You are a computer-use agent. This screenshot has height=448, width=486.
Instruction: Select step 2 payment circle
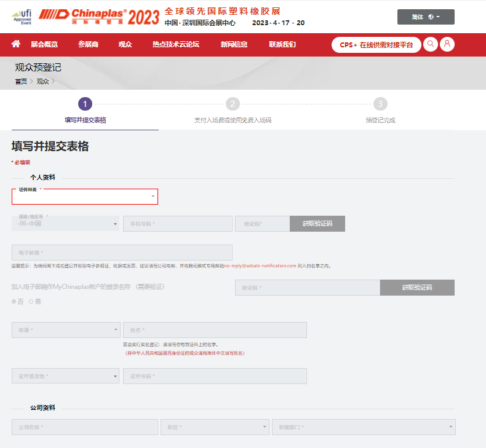point(233,104)
